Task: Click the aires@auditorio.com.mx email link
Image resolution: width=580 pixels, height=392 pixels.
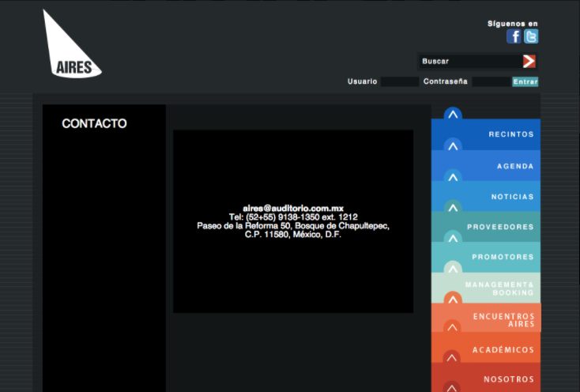Action: point(292,208)
